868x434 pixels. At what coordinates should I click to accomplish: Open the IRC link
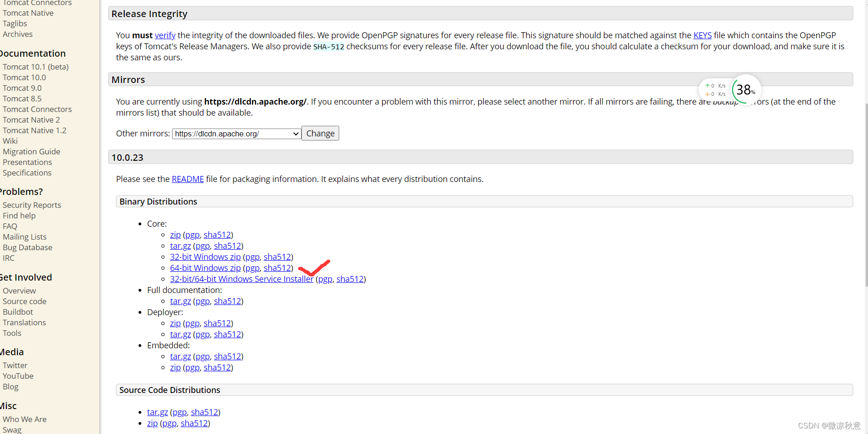[8, 258]
